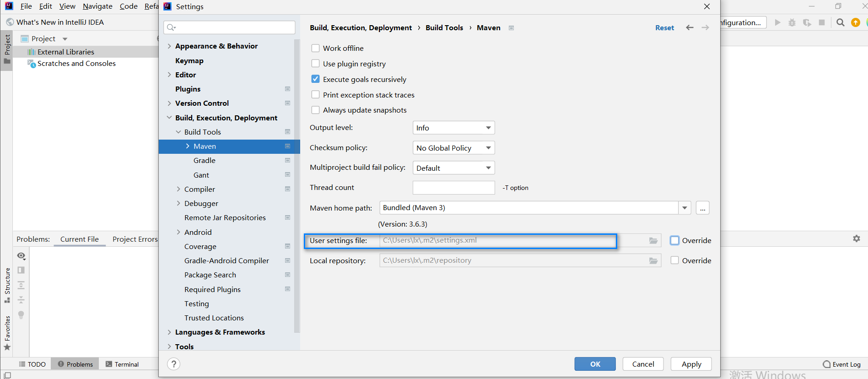Browse for User settings file folder icon
Viewport: 868px width, 379px height.
point(653,241)
